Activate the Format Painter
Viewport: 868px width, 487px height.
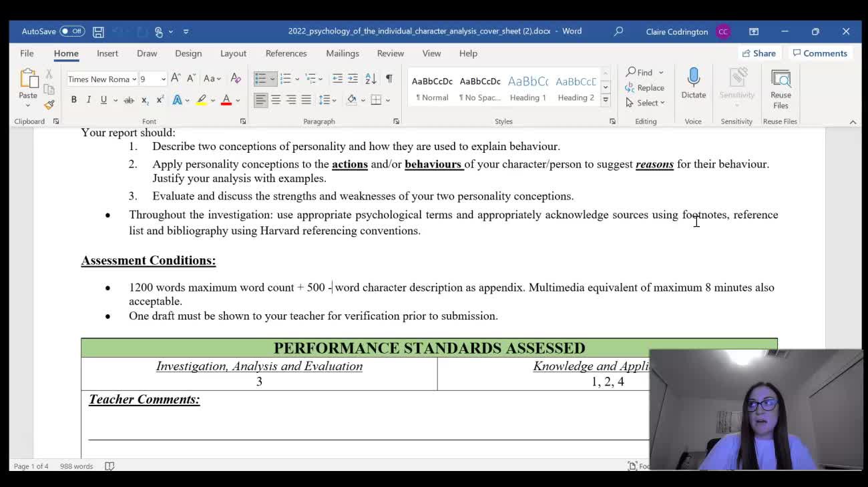[x=49, y=105]
